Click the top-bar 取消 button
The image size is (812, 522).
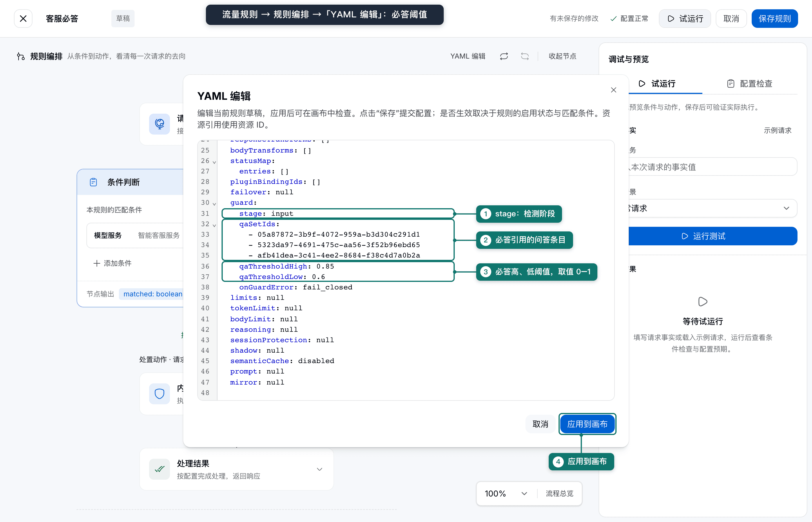point(731,18)
